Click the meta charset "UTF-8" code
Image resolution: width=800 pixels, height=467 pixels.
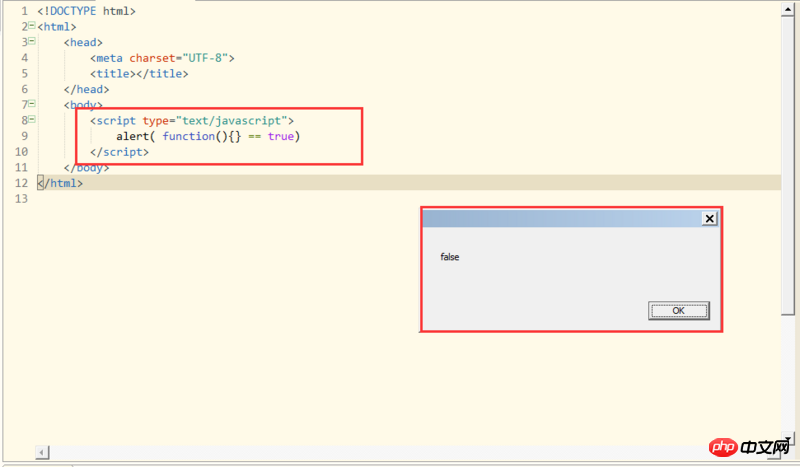pos(162,58)
